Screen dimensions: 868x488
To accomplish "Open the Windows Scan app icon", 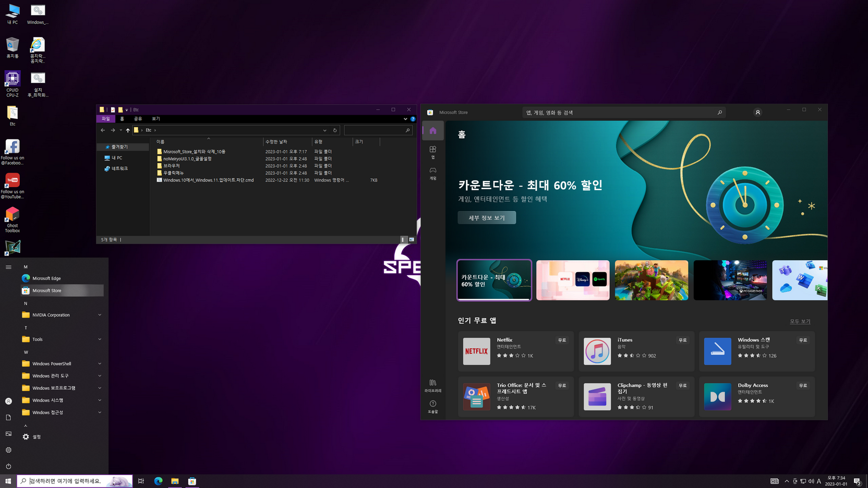I will (x=718, y=351).
